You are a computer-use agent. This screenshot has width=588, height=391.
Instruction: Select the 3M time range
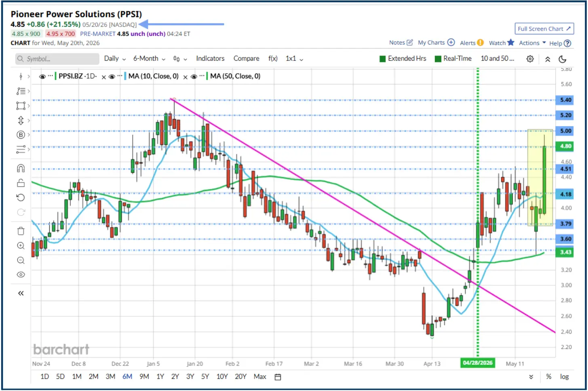coord(110,377)
